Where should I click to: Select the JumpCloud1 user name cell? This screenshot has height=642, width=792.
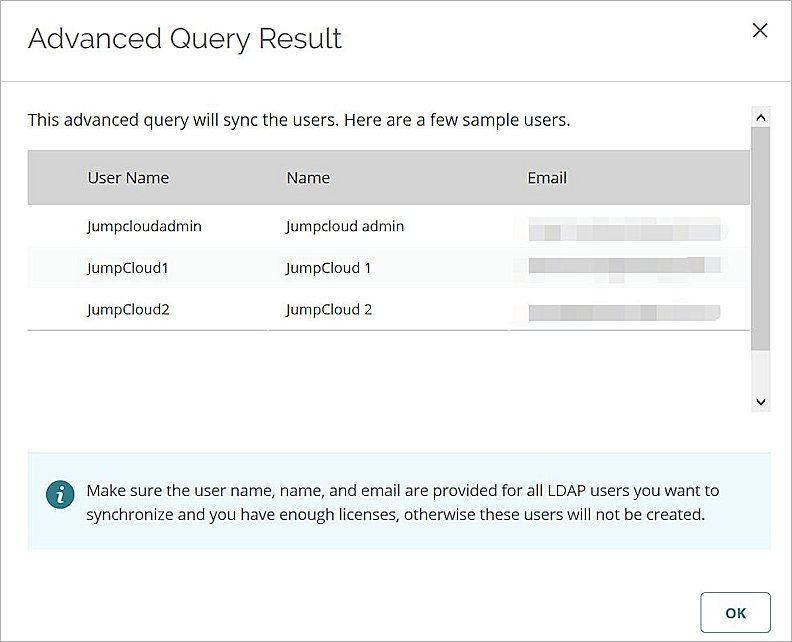coord(127,268)
